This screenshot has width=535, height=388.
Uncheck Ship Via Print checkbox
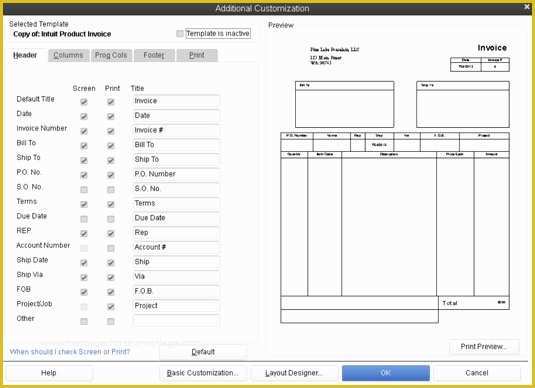click(111, 277)
